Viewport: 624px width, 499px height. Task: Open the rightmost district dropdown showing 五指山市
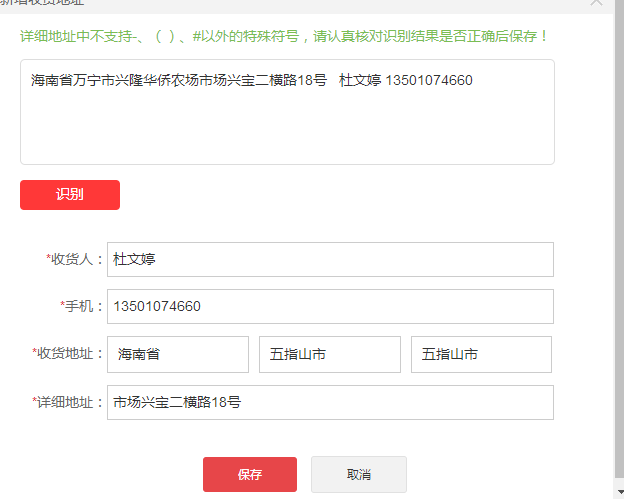[x=481, y=354]
